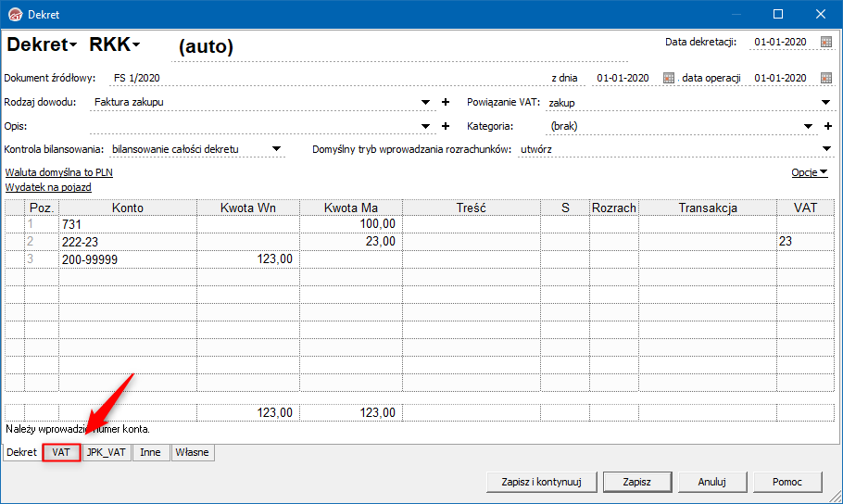Switch to the Inne tab

[x=150, y=452]
